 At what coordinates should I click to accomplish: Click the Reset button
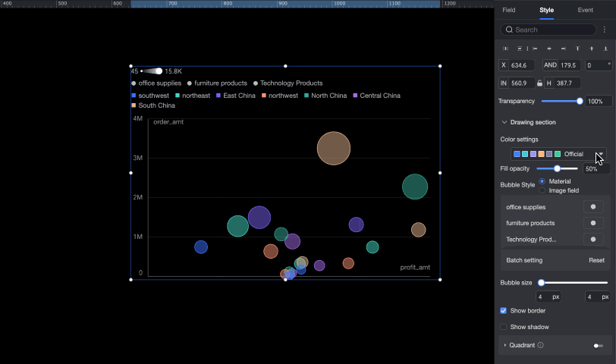(596, 260)
